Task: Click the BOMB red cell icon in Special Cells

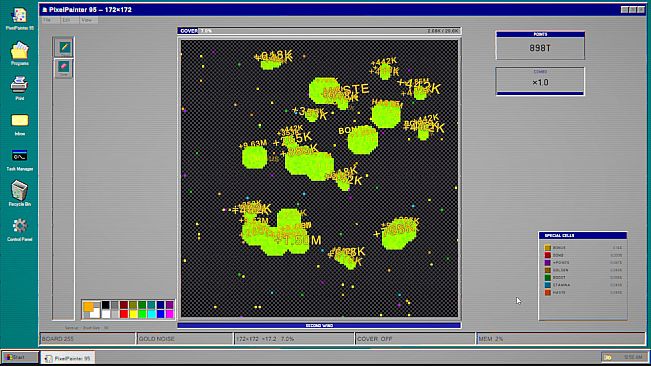Action: (x=548, y=255)
